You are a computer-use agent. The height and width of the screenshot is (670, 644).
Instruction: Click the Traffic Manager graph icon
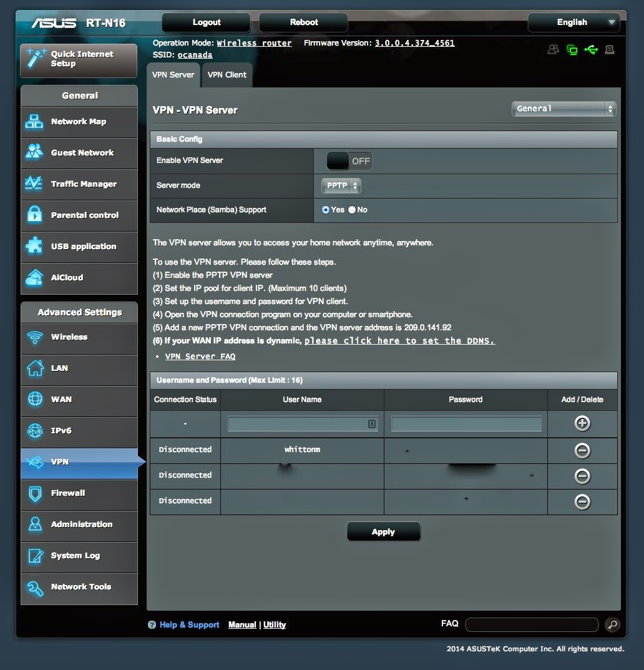click(x=33, y=184)
